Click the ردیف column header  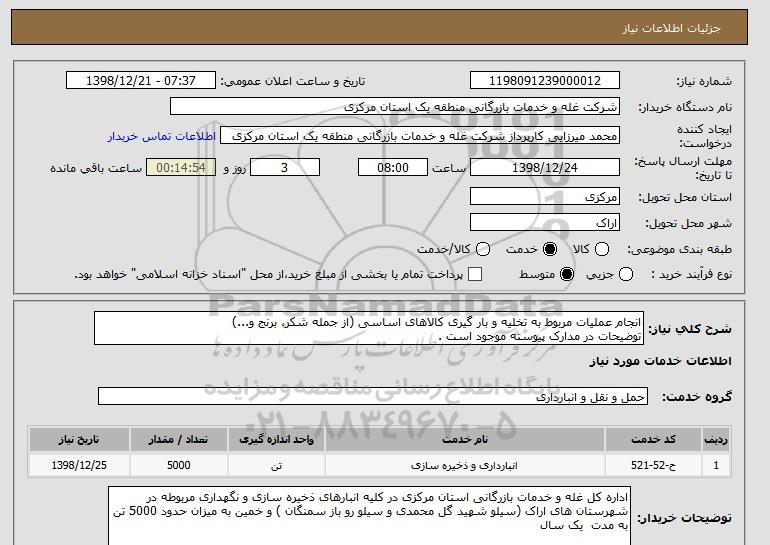tap(716, 439)
